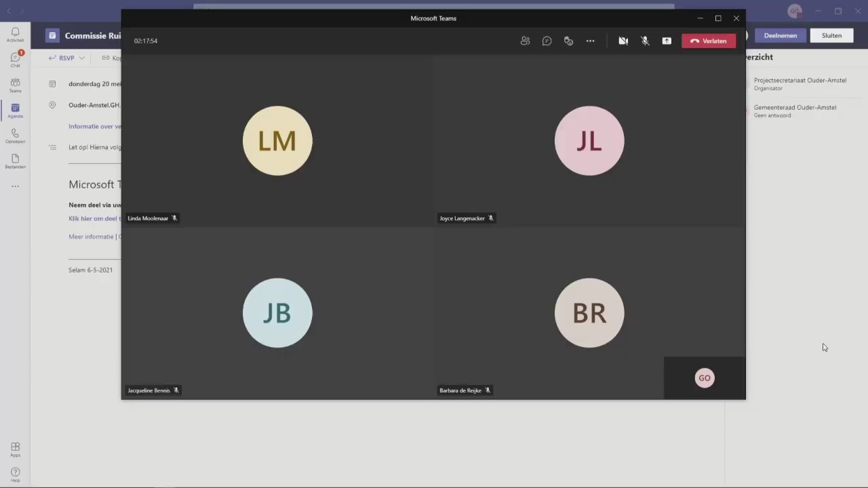Click the Deelnemen join button
Image resolution: width=868 pixels, height=488 pixels.
click(781, 35)
